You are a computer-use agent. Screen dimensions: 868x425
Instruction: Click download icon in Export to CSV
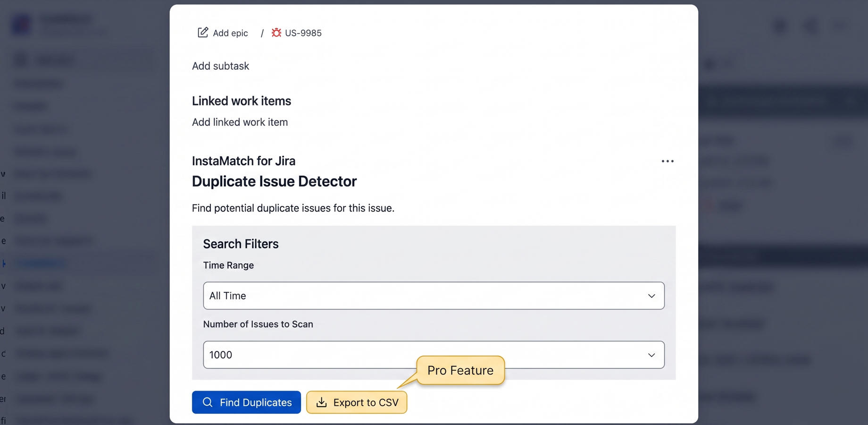point(321,402)
